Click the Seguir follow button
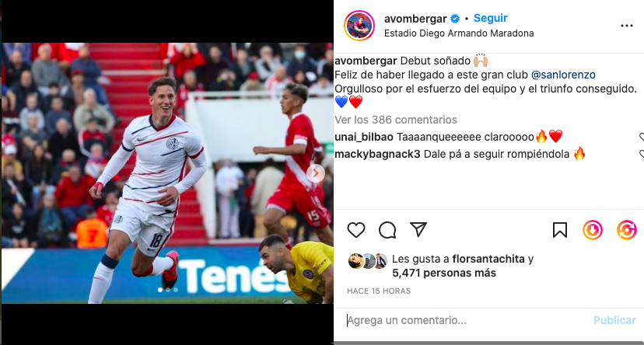644x345 pixels. coord(491,18)
